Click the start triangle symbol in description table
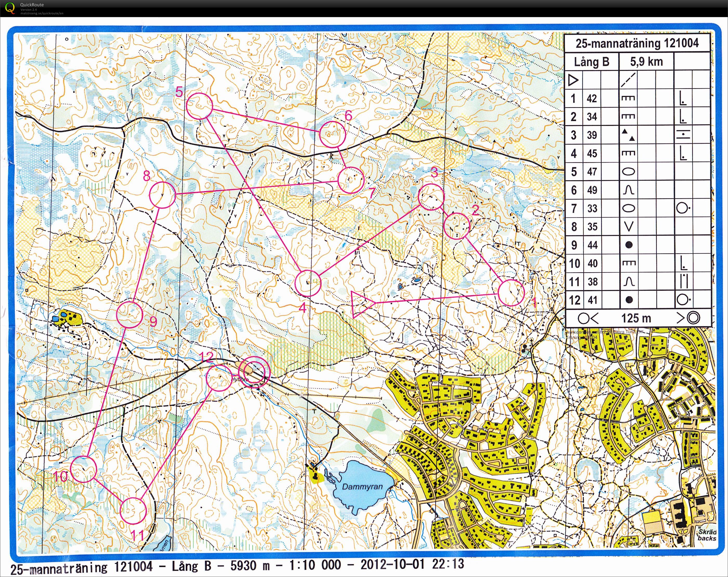 click(x=573, y=80)
